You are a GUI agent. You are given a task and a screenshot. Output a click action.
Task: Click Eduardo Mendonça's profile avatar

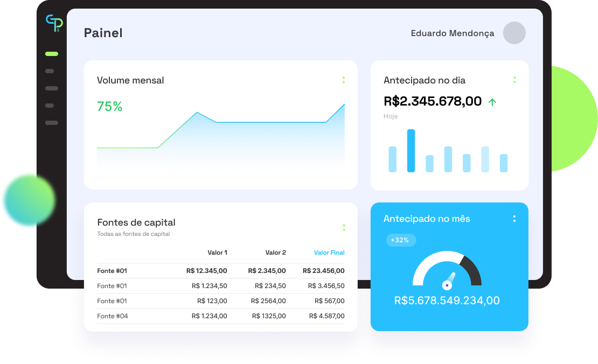pyautogui.click(x=514, y=33)
